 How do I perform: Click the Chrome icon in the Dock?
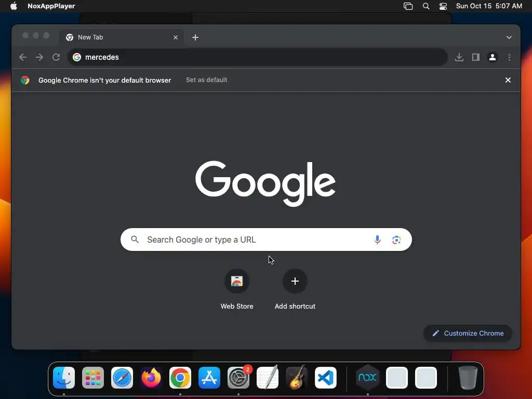[180, 378]
